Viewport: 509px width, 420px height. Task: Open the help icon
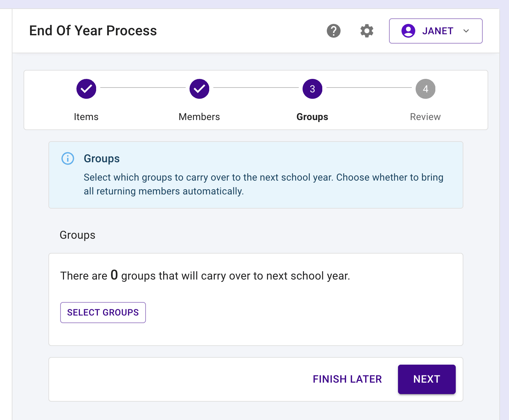(x=333, y=31)
